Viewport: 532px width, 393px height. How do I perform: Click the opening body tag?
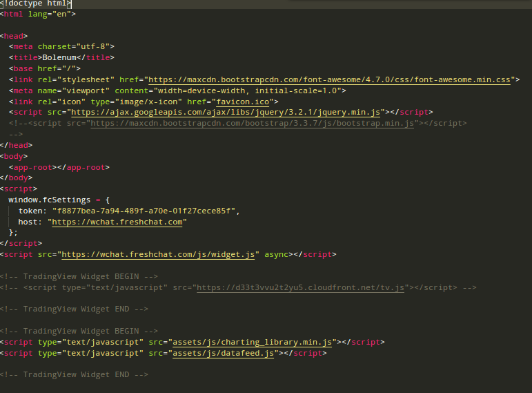[14, 156]
